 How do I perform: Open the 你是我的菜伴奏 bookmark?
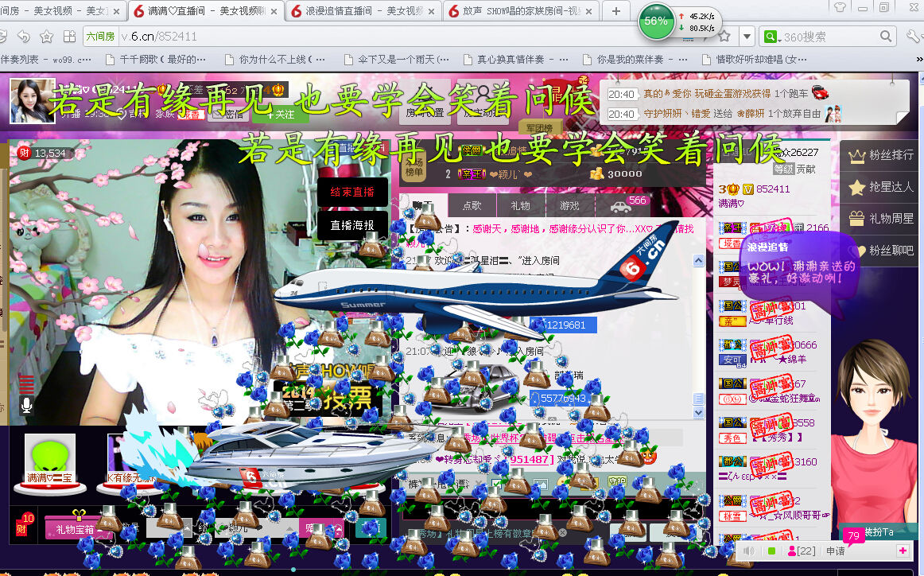click(x=635, y=60)
